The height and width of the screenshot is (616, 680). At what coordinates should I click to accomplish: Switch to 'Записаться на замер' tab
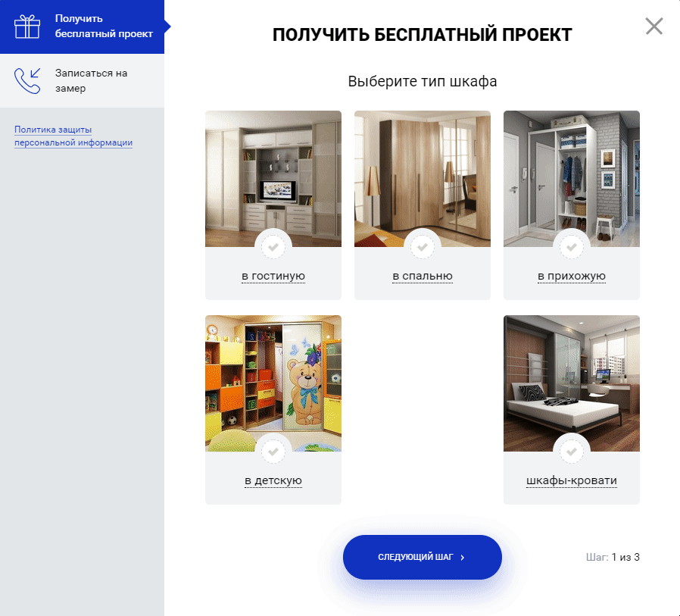click(x=82, y=80)
